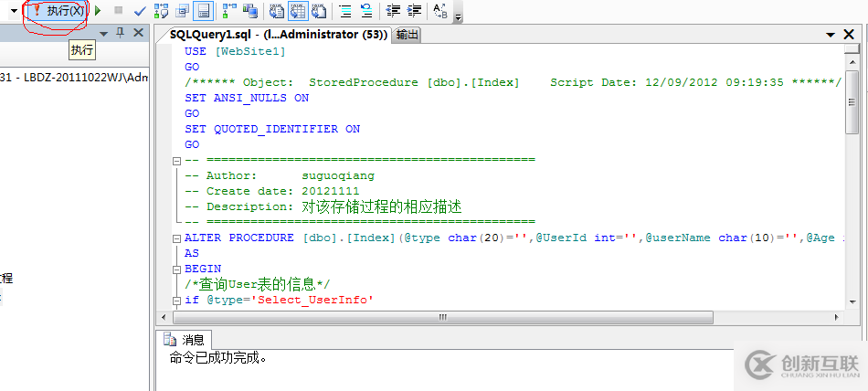Image resolution: width=868 pixels, height=391 pixels.
Task: Collapse the Author comment block outline
Action: [176, 161]
